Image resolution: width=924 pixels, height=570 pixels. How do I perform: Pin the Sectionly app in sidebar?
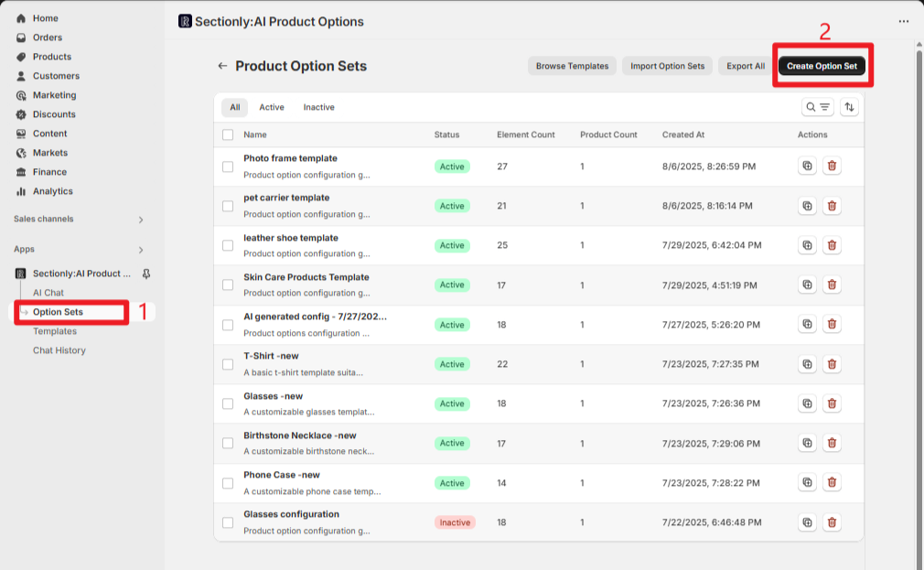pyautogui.click(x=146, y=274)
